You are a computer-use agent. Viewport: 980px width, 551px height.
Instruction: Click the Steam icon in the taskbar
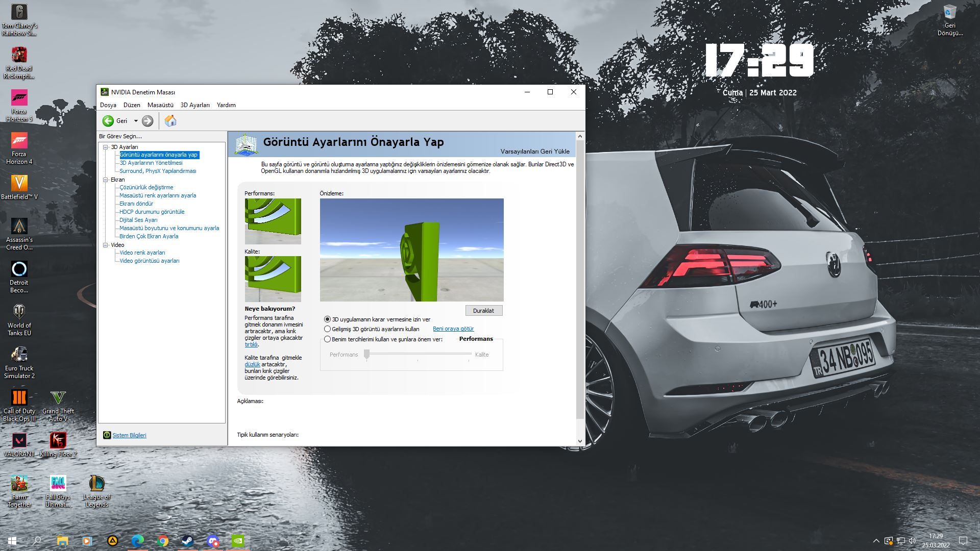187,541
